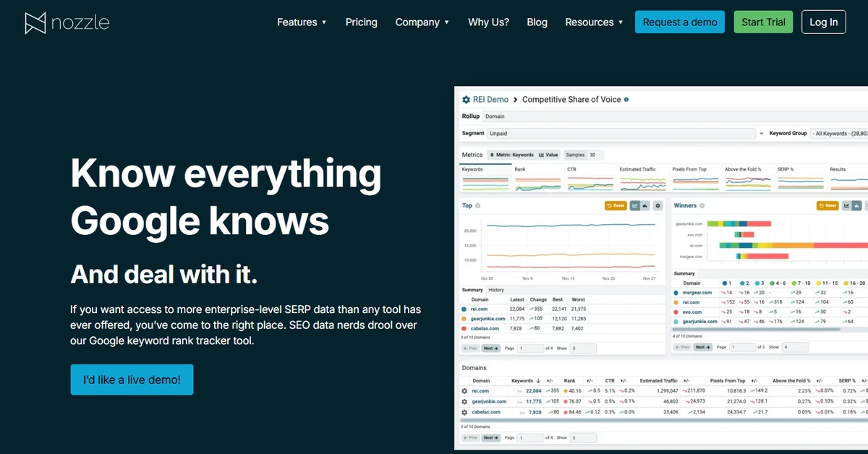Screen dimensions: 868x454
Task: Click the Page number field in Domains pagination
Action: pos(530,437)
